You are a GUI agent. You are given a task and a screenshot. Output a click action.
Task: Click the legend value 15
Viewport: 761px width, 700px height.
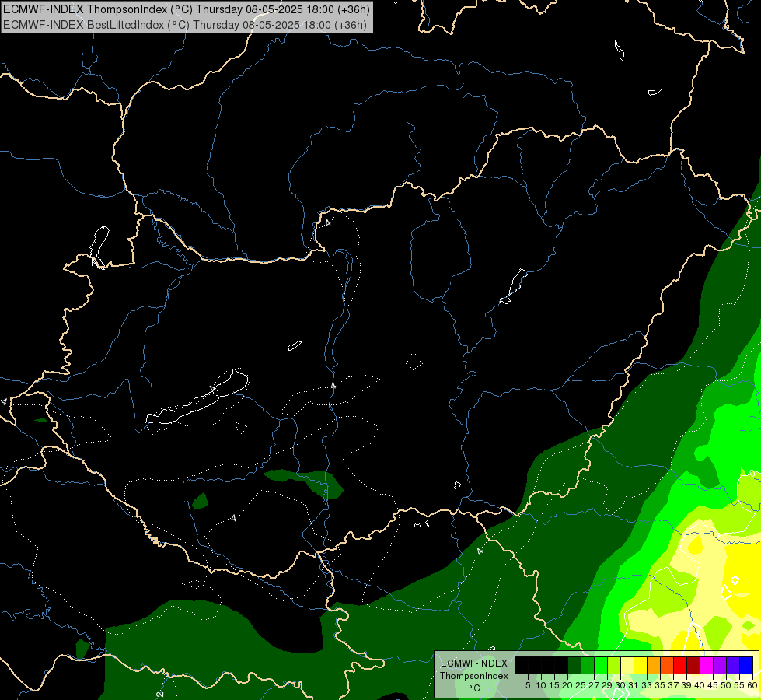click(554, 685)
